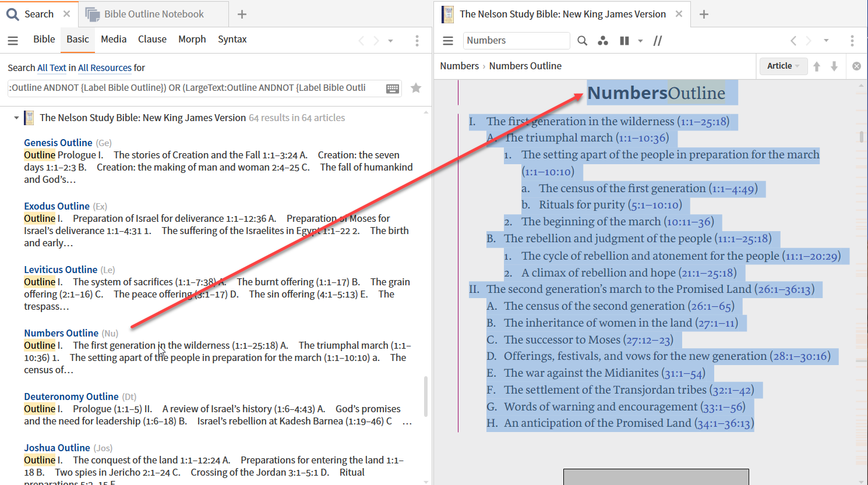
Task: Open the Morph search tab
Action: coord(192,39)
